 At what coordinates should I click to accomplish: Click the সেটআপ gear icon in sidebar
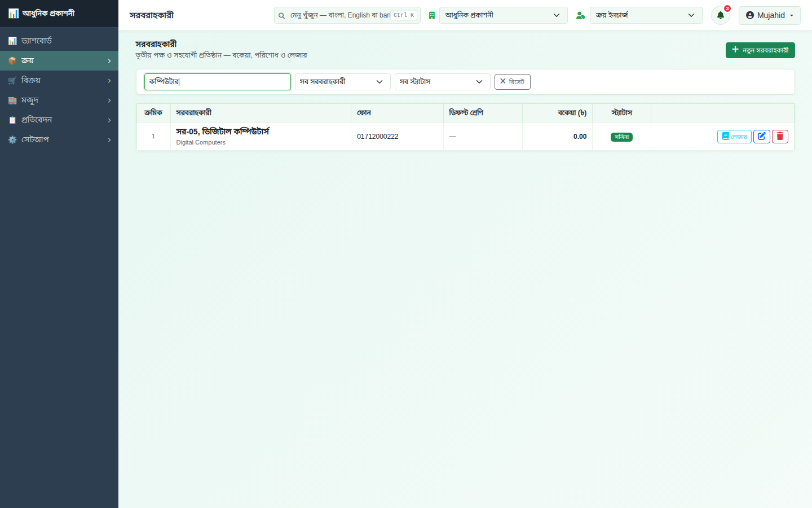(x=12, y=139)
